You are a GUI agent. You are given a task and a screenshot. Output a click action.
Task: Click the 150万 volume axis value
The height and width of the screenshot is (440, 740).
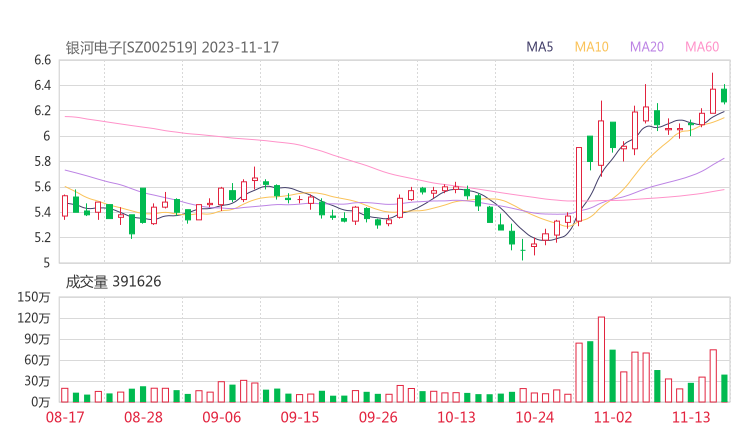[x=34, y=297]
